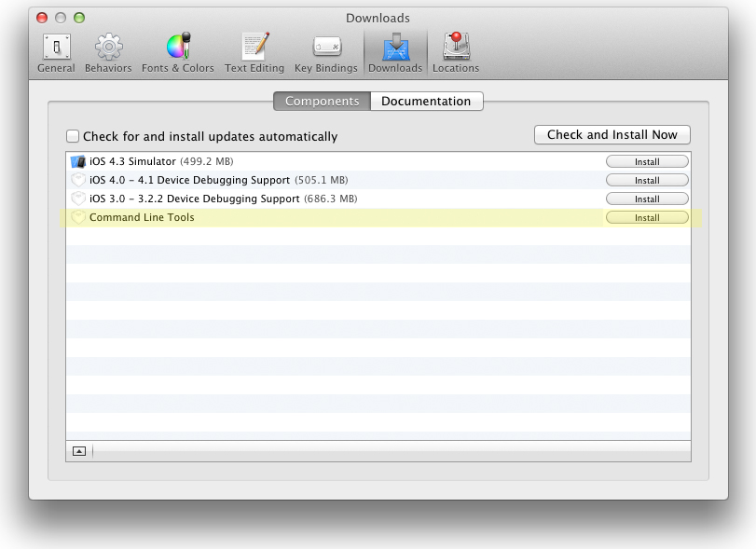Open the Locations preferences pane

tap(456, 52)
